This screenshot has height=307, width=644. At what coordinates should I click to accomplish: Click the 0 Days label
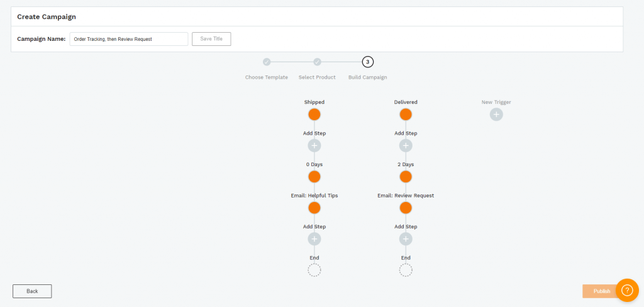tap(314, 164)
